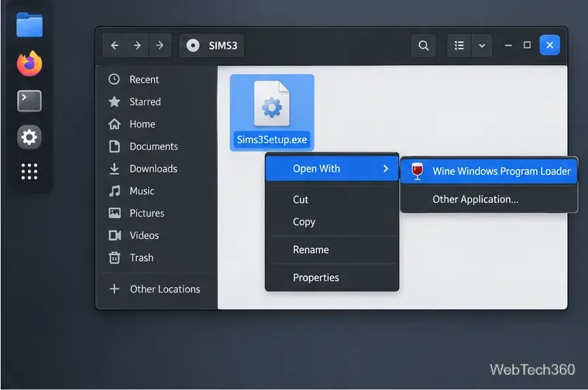This screenshot has height=390, width=588.
Task: Choose Other Application... in submenu
Action: (x=489, y=200)
